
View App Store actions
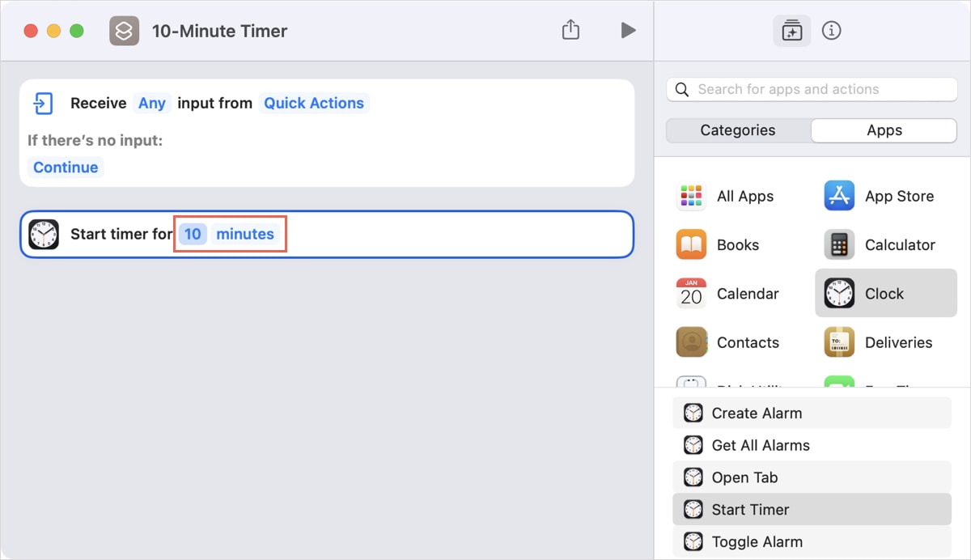pyautogui.click(x=899, y=195)
